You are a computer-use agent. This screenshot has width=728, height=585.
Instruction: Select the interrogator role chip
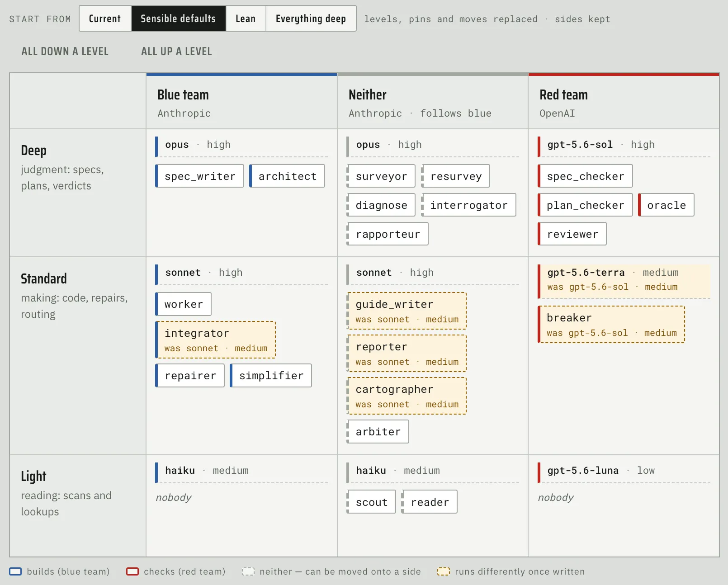pyautogui.click(x=468, y=205)
